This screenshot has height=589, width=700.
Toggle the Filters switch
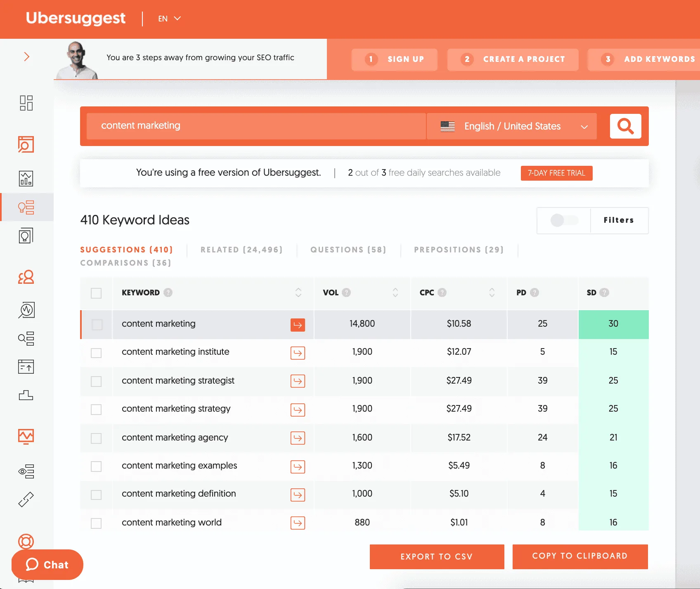coord(564,220)
